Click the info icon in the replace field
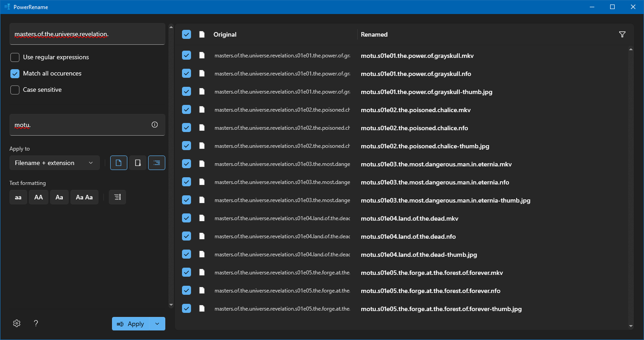The width and height of the screenshot is (644, 340). click(x=154, y=124)
